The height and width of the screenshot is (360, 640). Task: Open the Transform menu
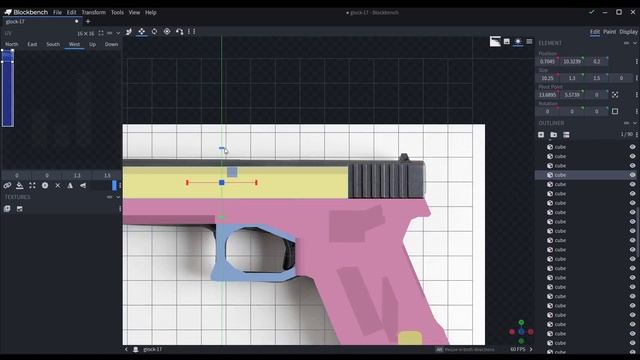(x=93, y=12)
